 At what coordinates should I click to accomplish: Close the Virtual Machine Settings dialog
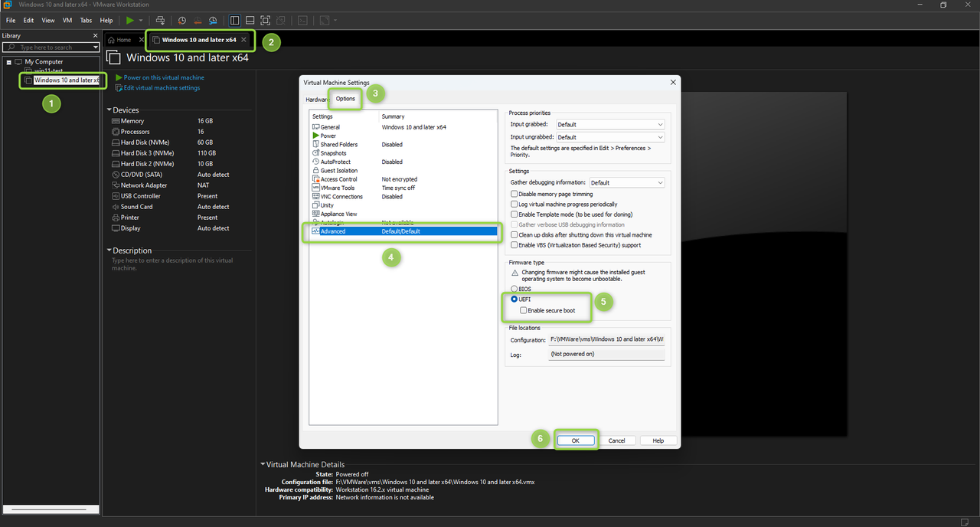coord(673,82)
